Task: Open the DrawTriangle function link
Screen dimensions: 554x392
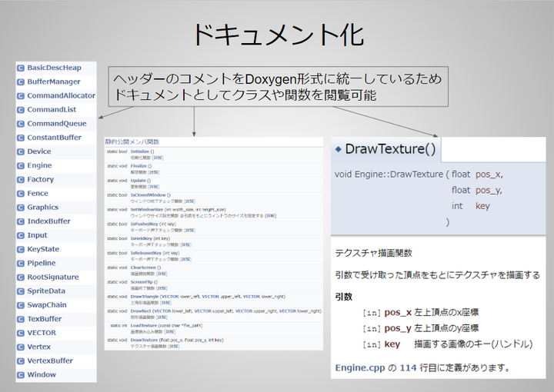Action: (x=145, y=297)
